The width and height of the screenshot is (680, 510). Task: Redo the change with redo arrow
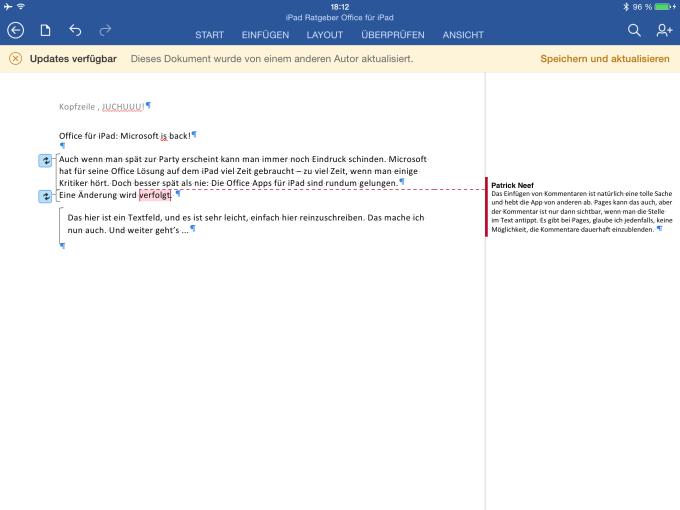pyautogui.click(x=105, y=30)
